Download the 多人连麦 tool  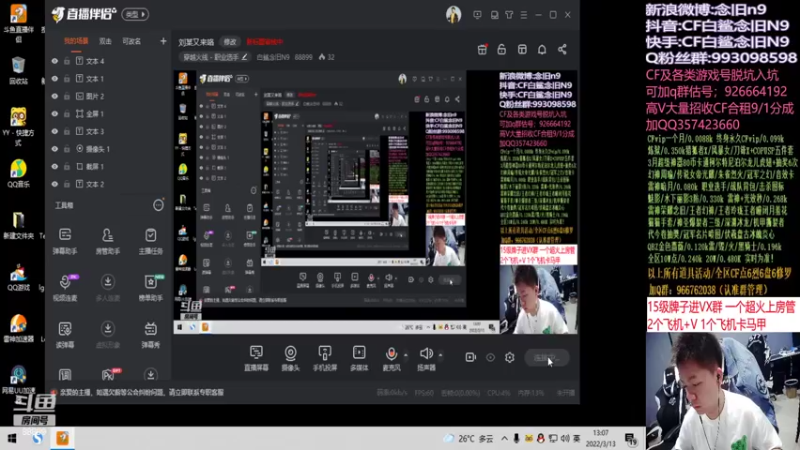[108, 288]
